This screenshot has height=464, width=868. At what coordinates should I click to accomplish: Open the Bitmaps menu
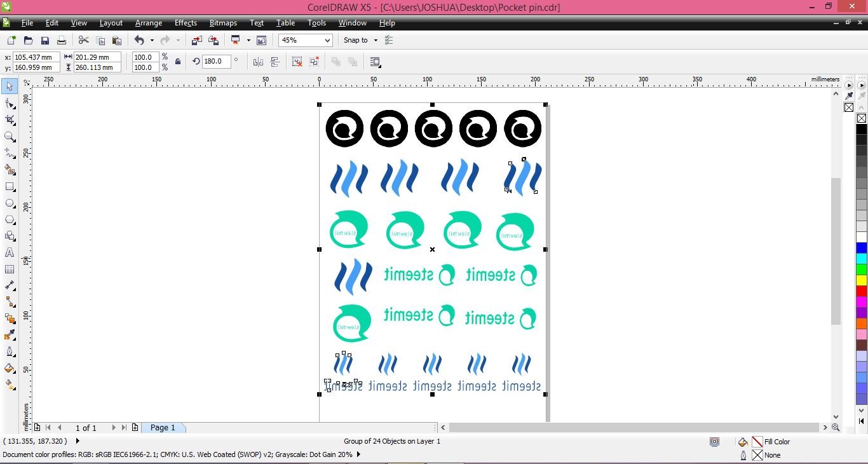click(x=223, y=23)
